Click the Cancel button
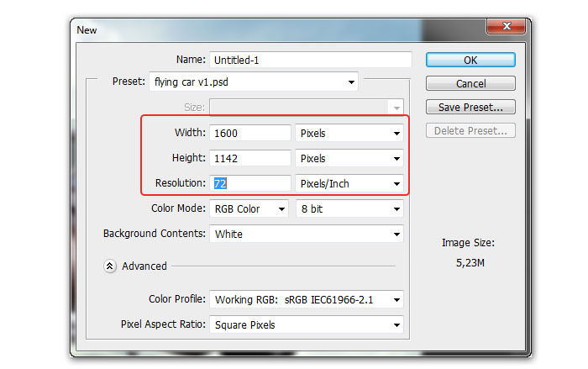The width and height of the screenshot is (588, 369). (x=470, y=83)
